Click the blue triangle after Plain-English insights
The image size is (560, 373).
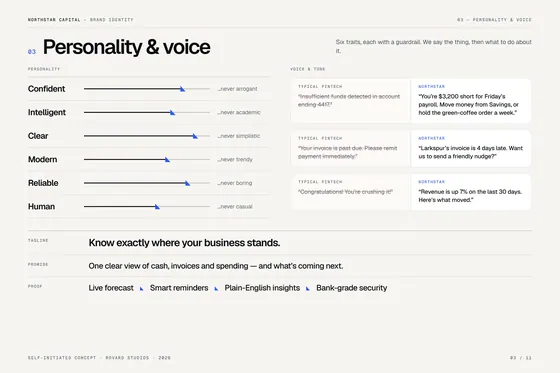tap(308, 289)
